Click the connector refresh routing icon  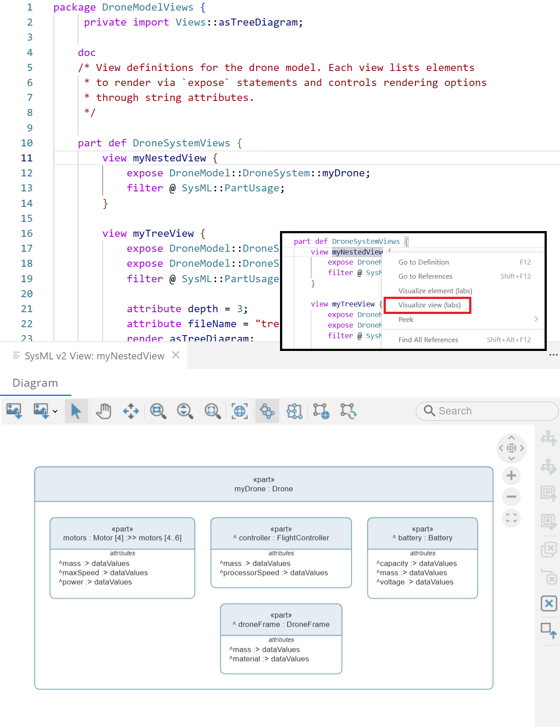pyautogui.click(x=348, y=411)
